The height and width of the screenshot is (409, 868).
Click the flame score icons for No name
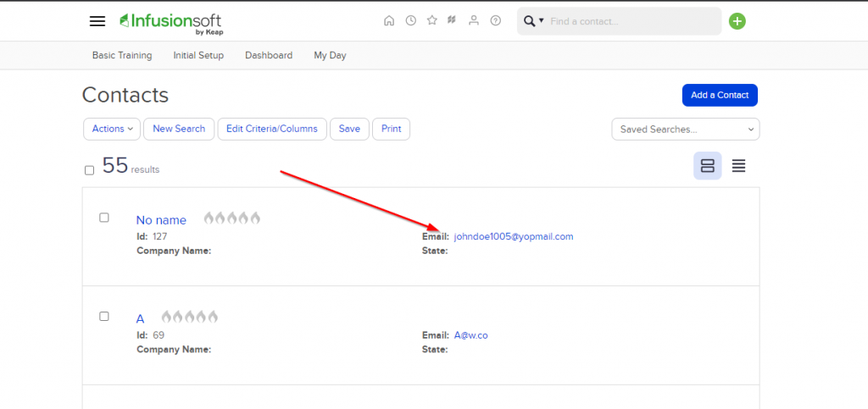coord(232,218)
